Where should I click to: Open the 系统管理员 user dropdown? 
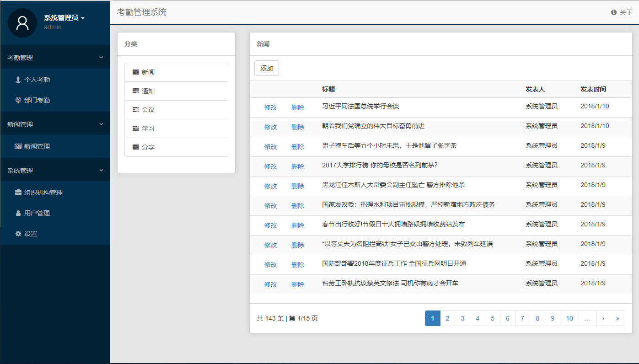tap(64, 18)
